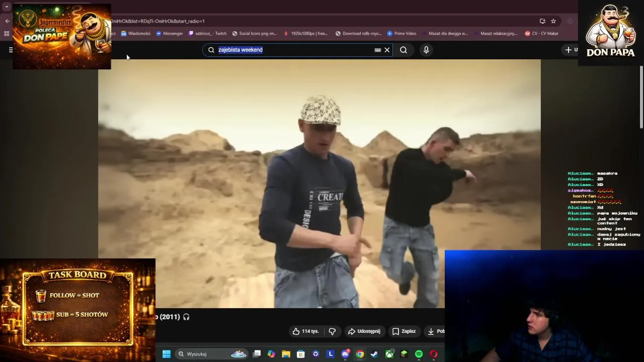Click the YouTube search magnifier button

404,50
